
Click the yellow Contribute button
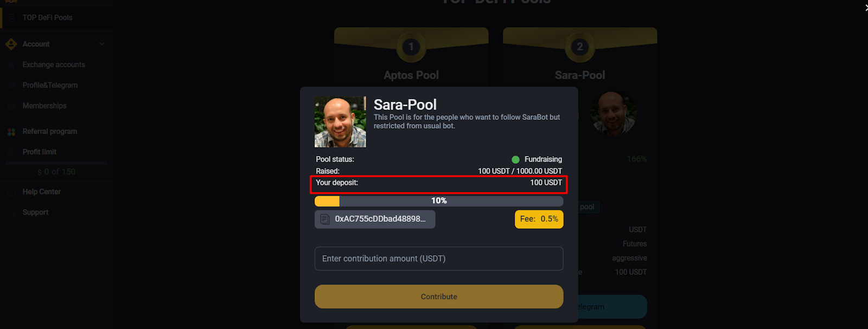[x=439, y=296]
